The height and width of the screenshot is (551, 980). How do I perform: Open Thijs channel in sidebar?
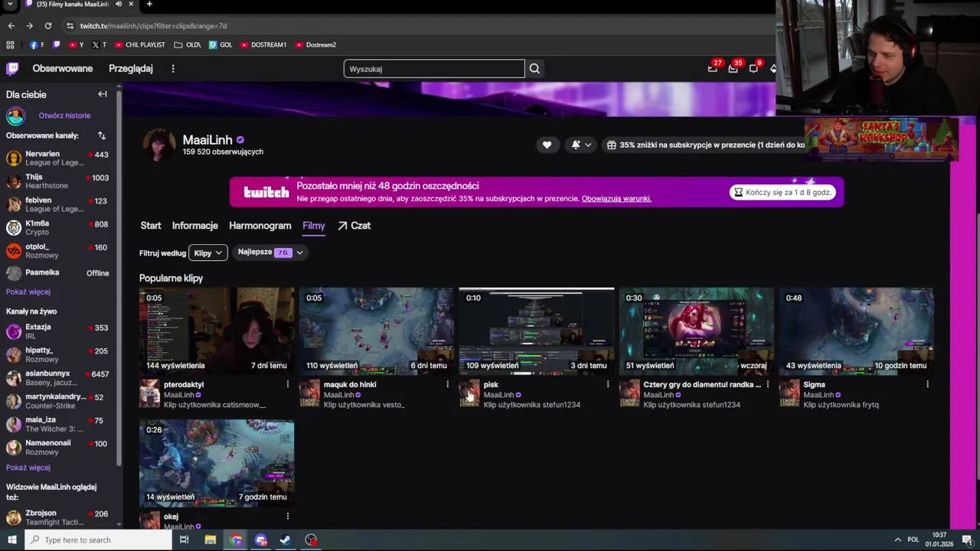tap(58, 181)
